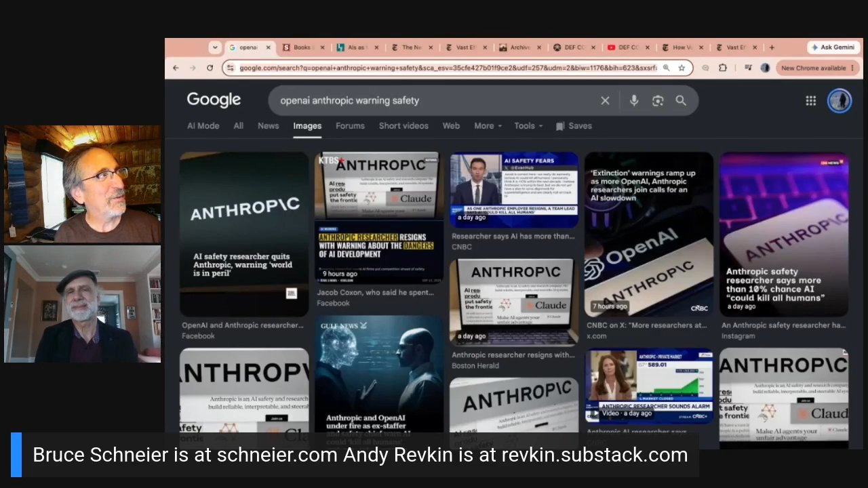Image resolution: width=868 pixels, height=488 pixels.
Task: Switch to News results
Action: tap(268, 125)
